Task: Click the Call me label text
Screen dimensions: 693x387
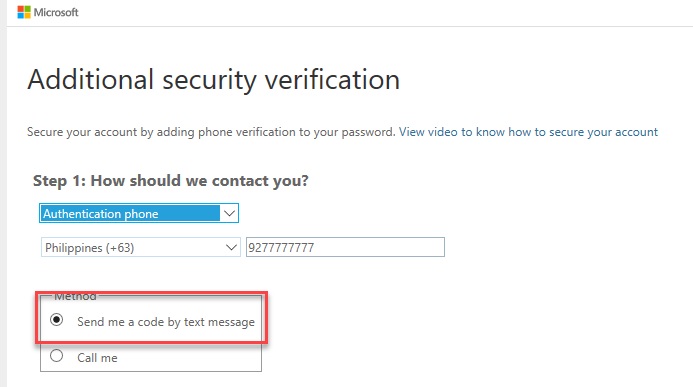Action: 97,358
